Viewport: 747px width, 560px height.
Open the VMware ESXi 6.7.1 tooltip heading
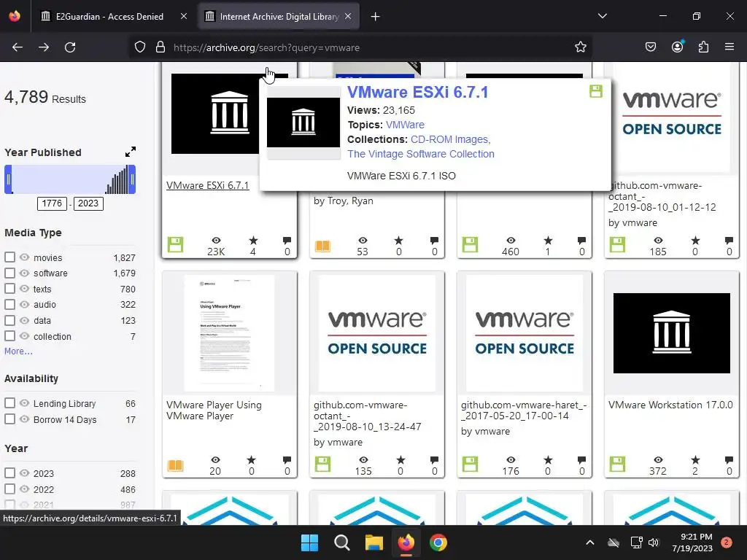click(418, 92)
